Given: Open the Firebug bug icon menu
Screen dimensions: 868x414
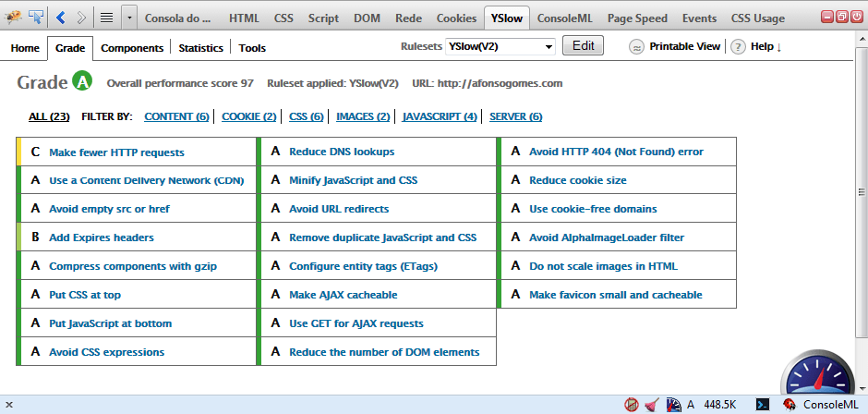Looking at the screenshot, I should [x=13, y=18].
